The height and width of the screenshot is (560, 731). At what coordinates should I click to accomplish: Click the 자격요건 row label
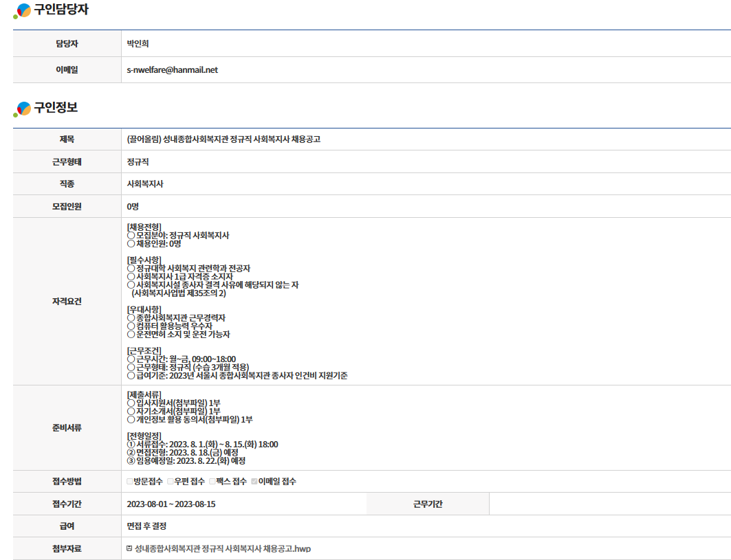67,301
